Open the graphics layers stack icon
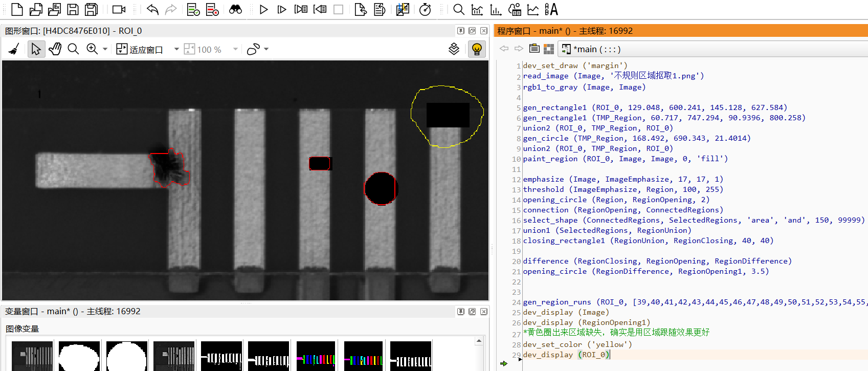 pyautogui.click(x=454, y=49)
